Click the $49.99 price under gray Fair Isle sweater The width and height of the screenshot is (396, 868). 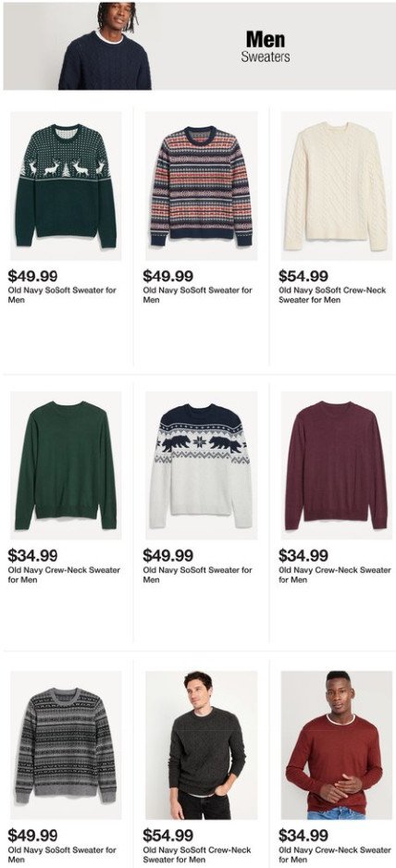tap(32, 835)
